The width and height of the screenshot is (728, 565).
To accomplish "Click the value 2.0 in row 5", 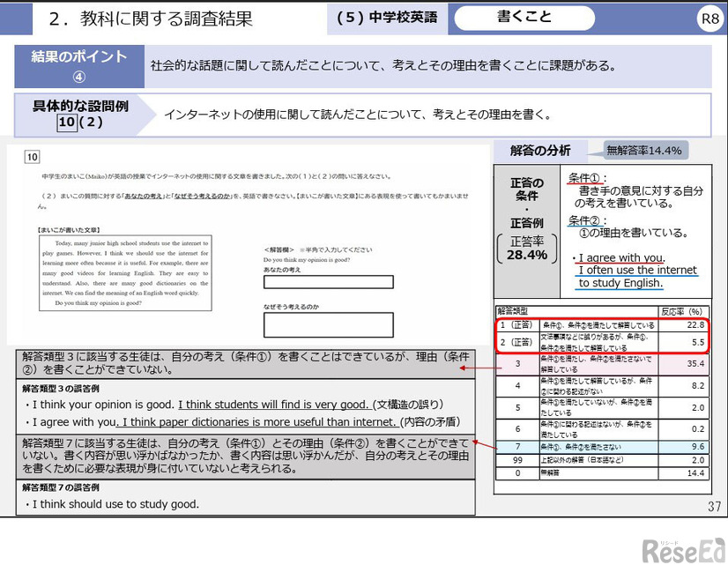I will 698,407.
